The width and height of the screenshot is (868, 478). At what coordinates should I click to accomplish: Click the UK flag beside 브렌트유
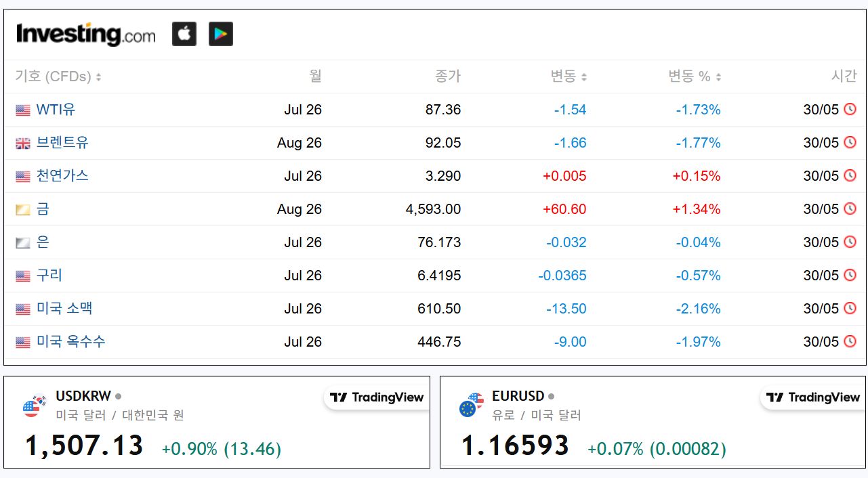[23, 144]
